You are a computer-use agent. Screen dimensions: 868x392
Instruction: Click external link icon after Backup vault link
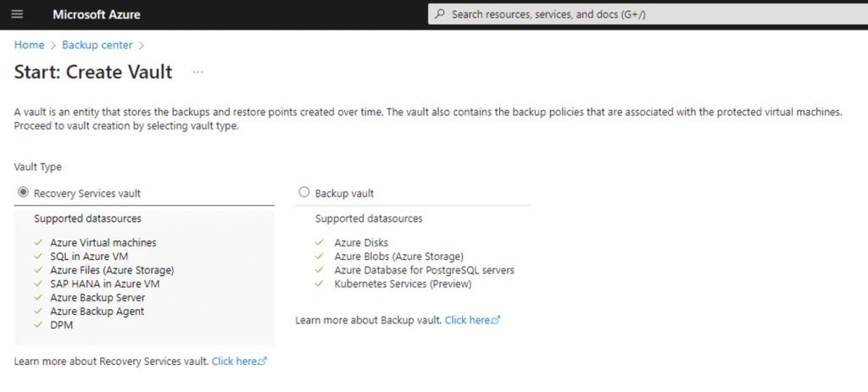[x=497, y=320]
